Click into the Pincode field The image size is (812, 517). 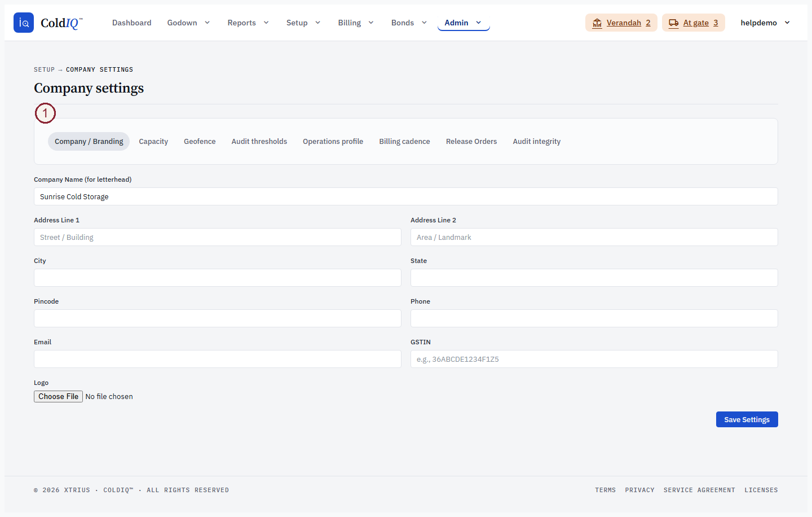tap(218, 318)
